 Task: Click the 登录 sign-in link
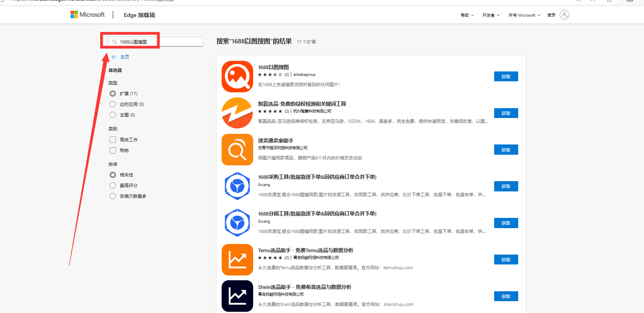(x=551, y=15)
